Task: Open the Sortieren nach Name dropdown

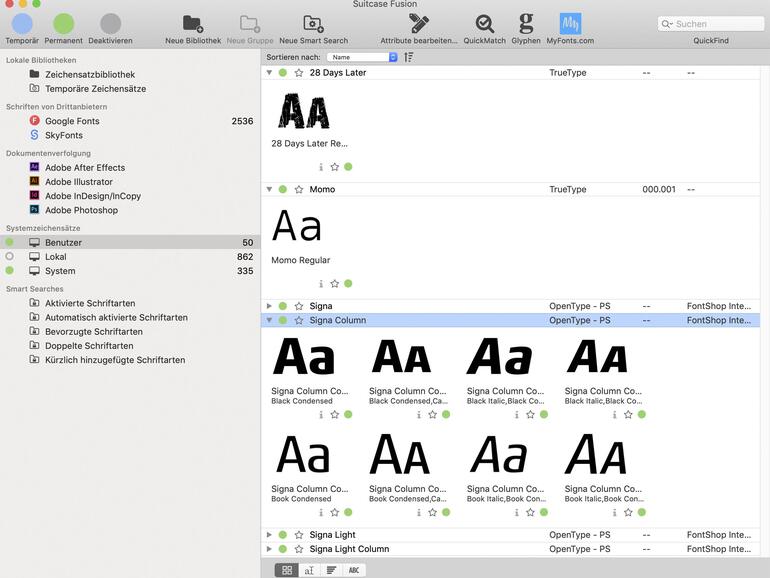Action: tap(362, 57)
